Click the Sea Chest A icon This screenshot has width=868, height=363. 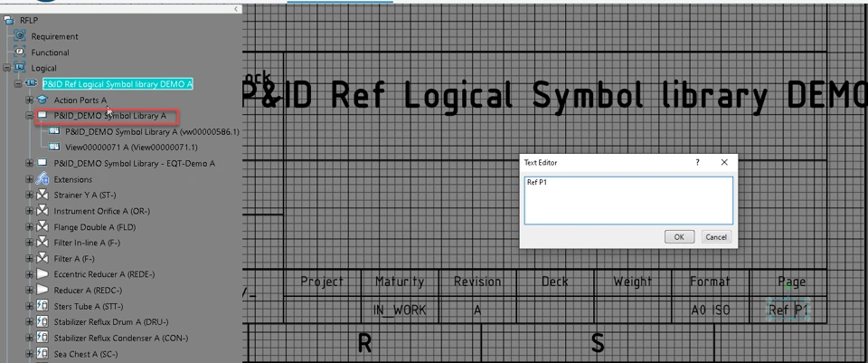coord(42,354)
